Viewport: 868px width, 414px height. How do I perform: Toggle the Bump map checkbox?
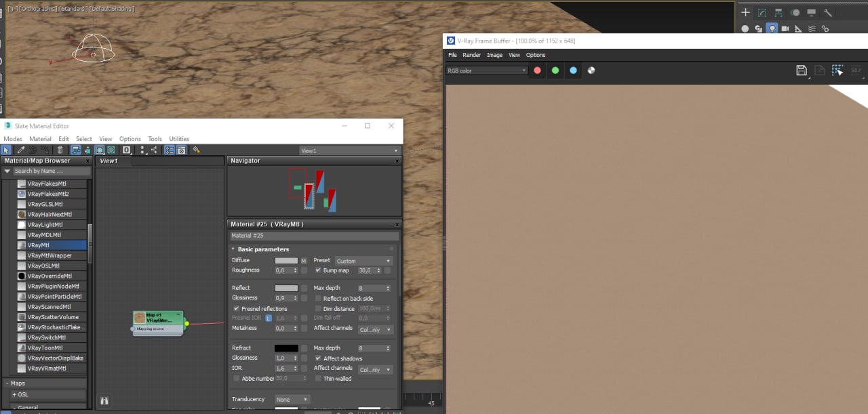[318, 270]
